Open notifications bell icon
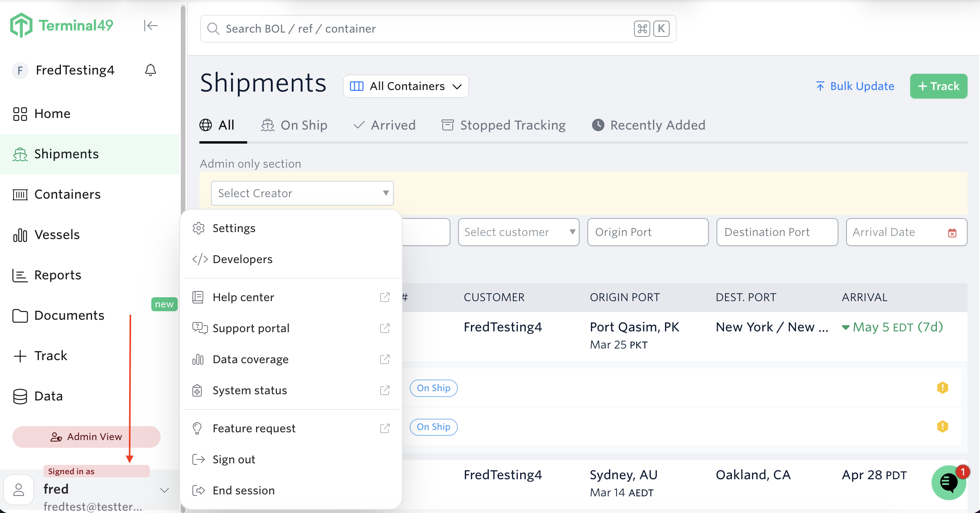980x513 pixels. 151,70
